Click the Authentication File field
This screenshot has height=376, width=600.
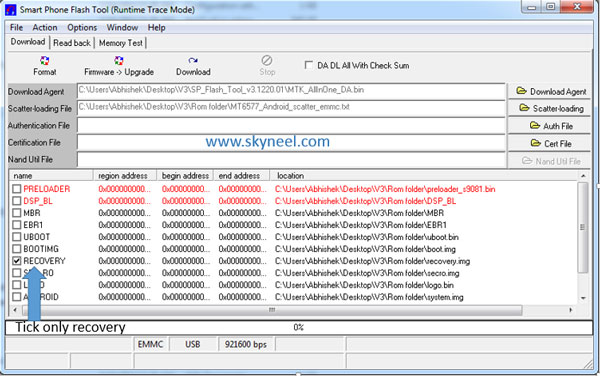click(x=291, y=125)
